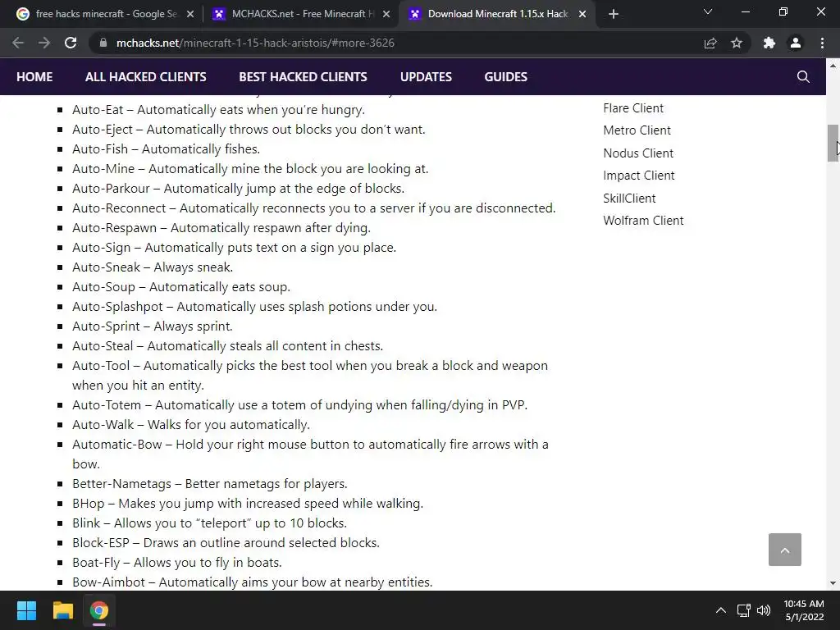Click the 'Better-Nametags' feature line

coord(210,484)
